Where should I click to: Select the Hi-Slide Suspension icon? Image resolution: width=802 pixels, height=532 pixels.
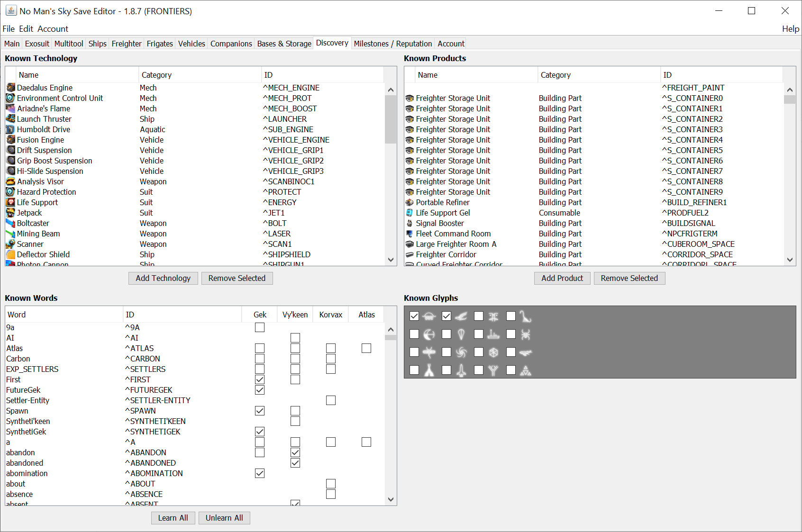click(x=11, y=171)
